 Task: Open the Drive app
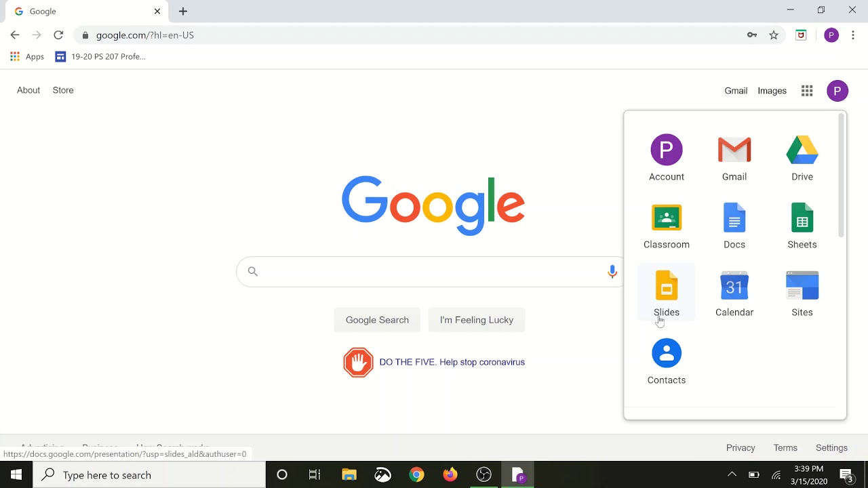(x=802, y=157)
